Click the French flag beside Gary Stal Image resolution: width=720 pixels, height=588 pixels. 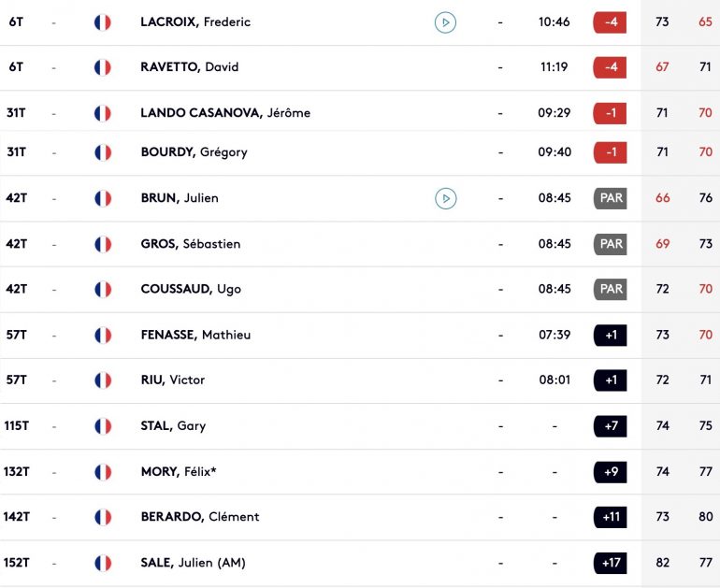click(103, 426)
